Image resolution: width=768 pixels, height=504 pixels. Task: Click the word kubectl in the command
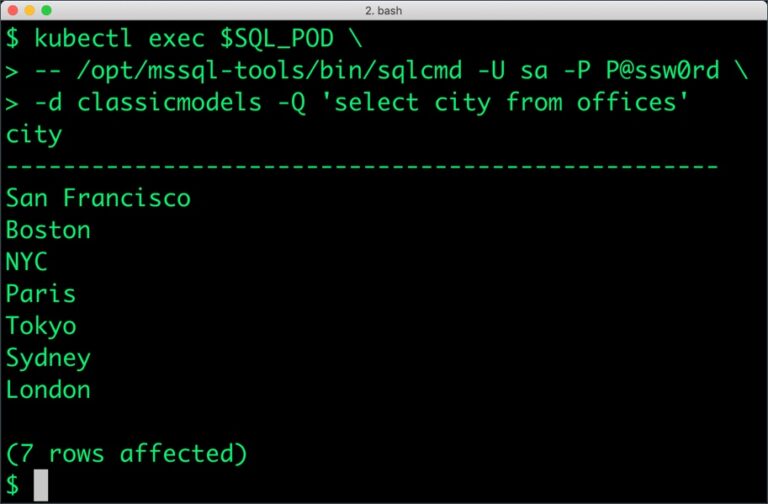pos(85,39)
